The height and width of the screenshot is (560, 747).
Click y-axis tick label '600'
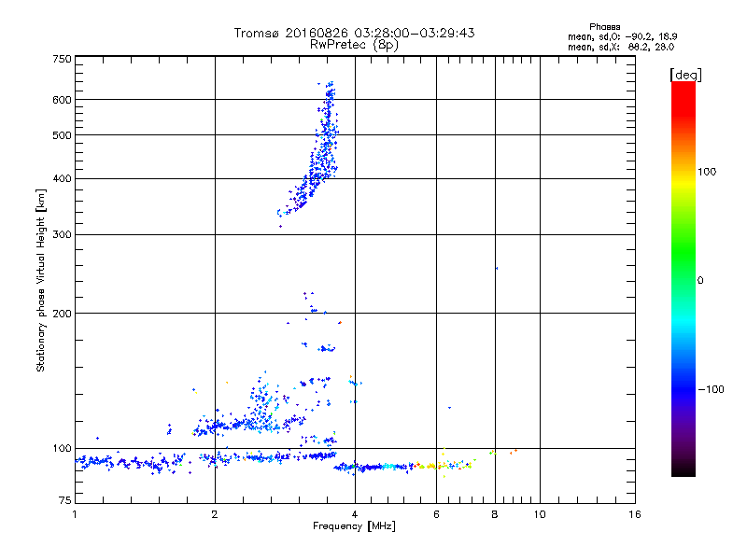coord(62,100)
